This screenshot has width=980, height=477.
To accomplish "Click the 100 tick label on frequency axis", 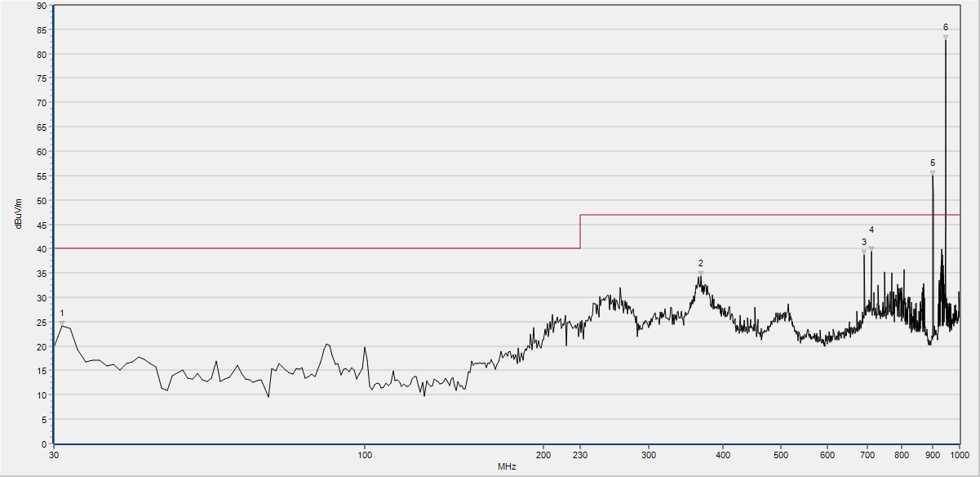I will pos(365,454).
